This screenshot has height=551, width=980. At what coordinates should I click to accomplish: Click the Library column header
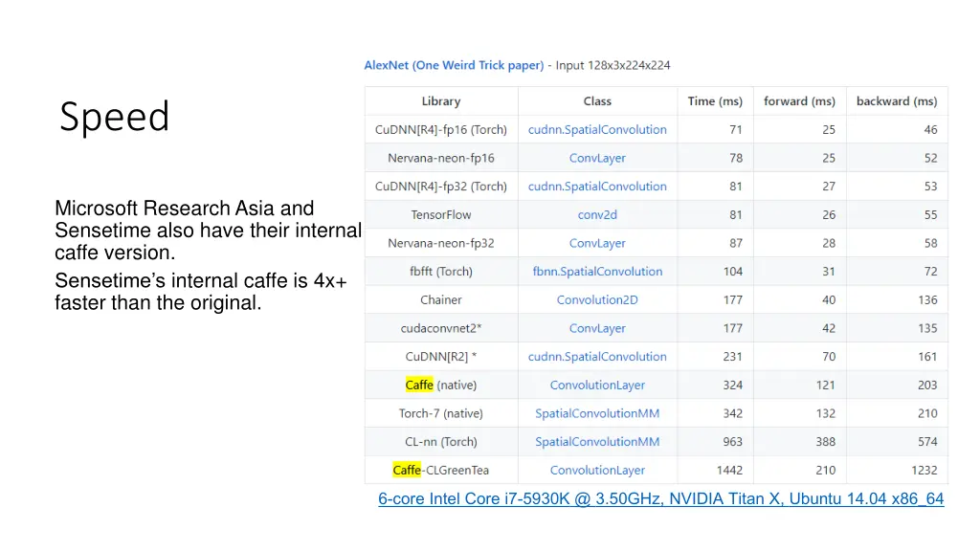440,101
